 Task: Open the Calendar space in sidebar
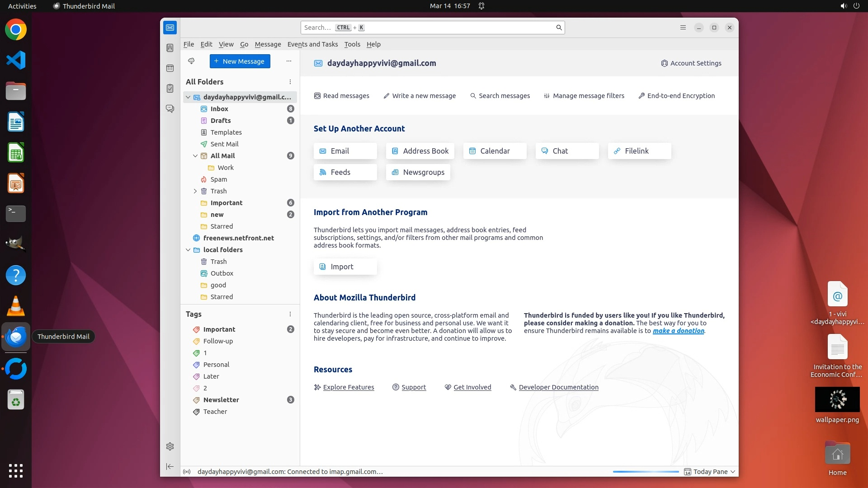[x=170, y=68]
